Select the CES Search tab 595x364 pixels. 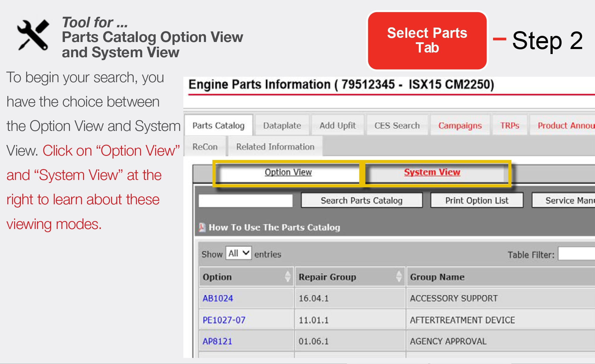[x=397, y=126]
